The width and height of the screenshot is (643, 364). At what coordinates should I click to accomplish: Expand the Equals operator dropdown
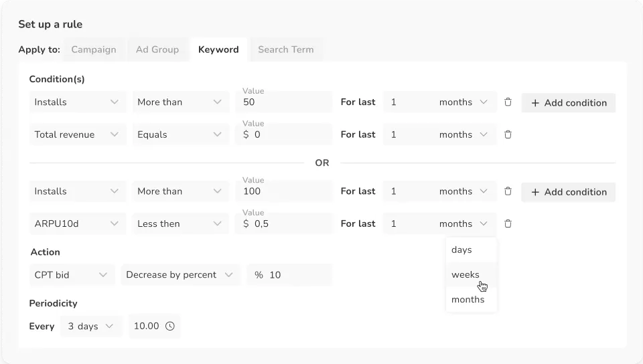180,134
